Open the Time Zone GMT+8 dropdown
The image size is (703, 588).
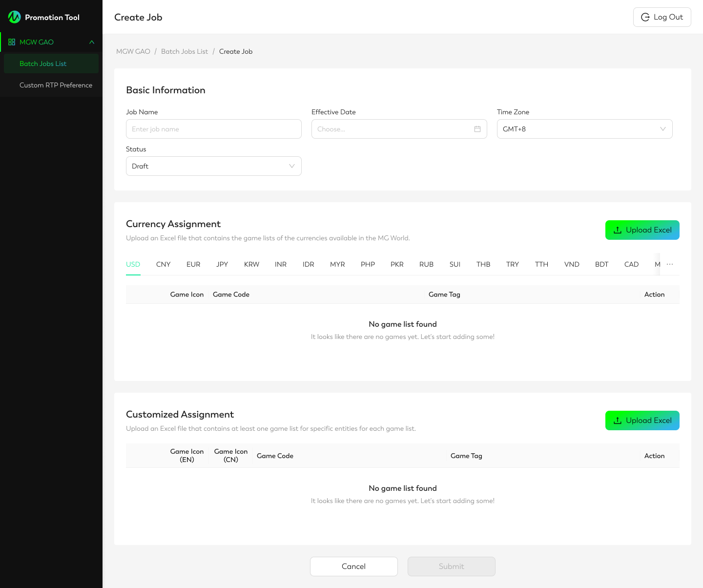click(x=584, y=129)
